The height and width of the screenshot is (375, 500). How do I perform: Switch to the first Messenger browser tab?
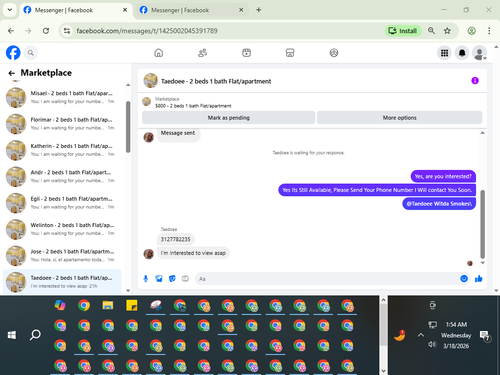click(x=75, y=10)
